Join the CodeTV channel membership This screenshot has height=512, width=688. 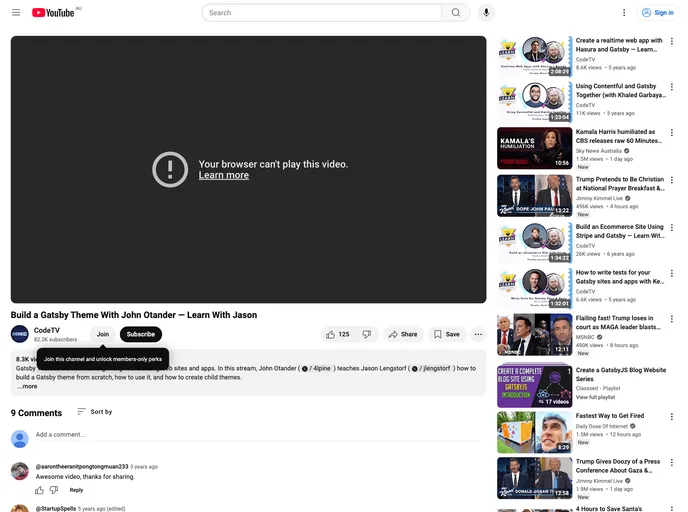[x=103, y=334]
